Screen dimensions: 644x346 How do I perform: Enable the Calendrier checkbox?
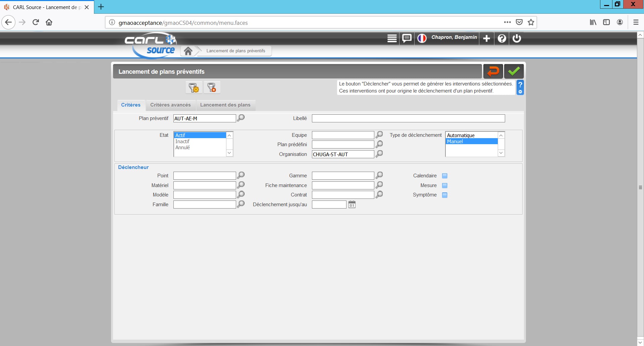[445, 176]
